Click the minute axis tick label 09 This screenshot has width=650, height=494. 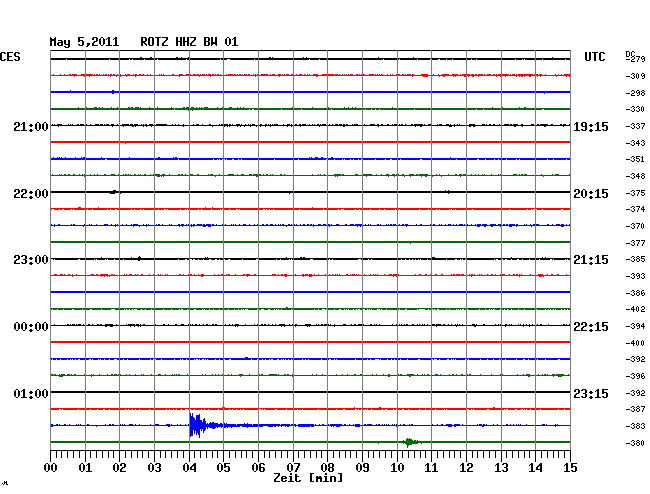click(x=362, y=468)
